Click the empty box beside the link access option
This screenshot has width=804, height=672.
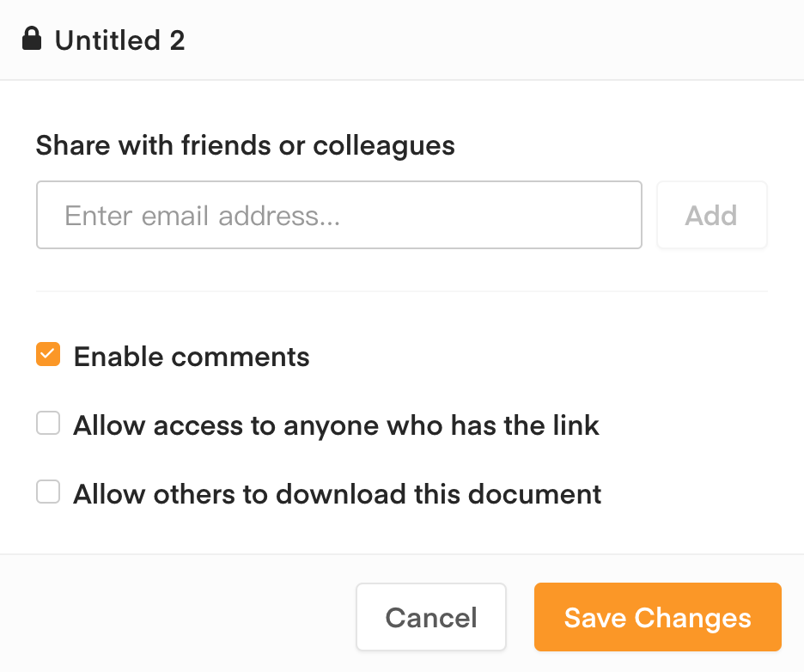click(x=48, y=424)
